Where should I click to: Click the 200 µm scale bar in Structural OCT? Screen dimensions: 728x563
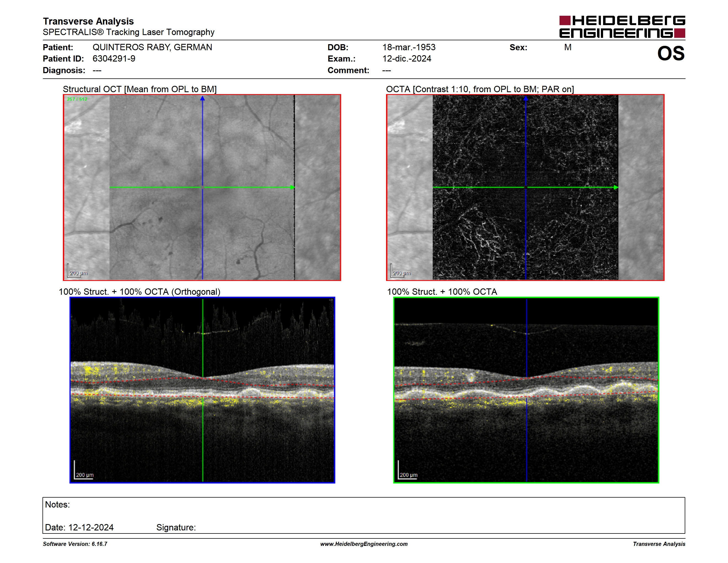point(78,271)
